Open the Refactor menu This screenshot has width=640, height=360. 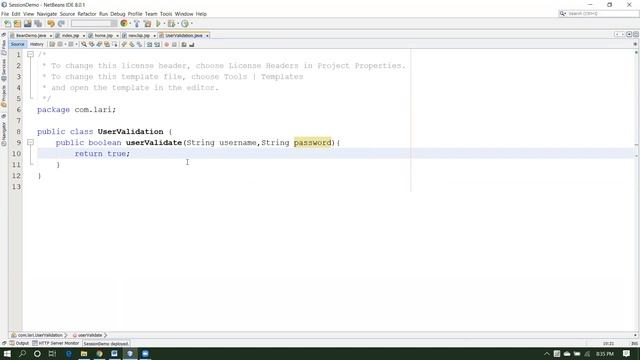[x=87, y=14]
